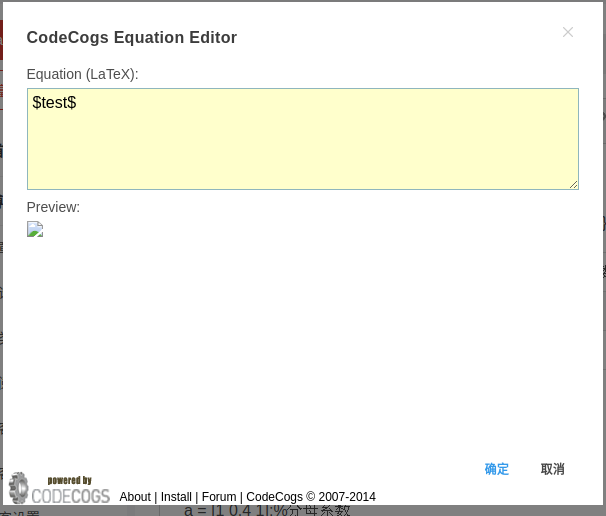
Task: Open the About link
Action: point(135,497)
